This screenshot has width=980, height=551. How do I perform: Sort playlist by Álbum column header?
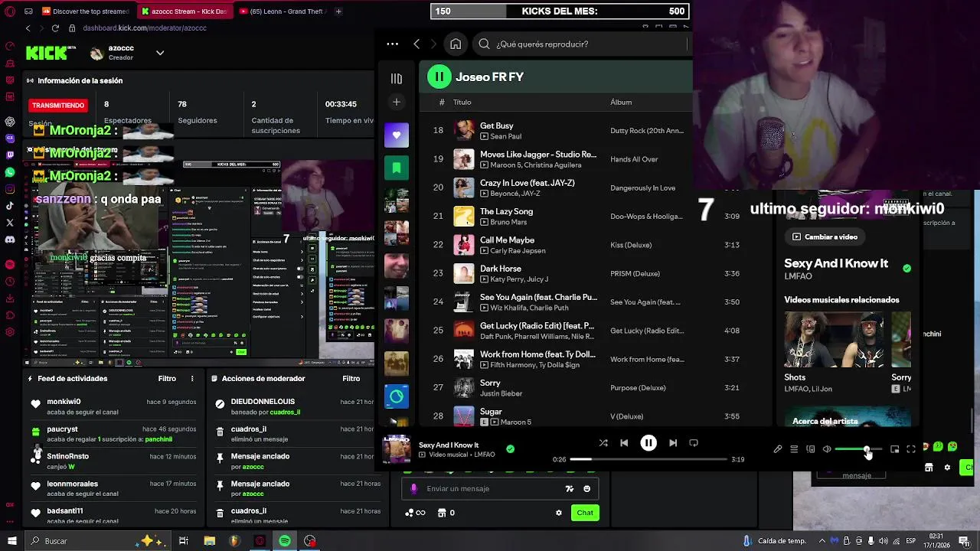coord(621,102)
